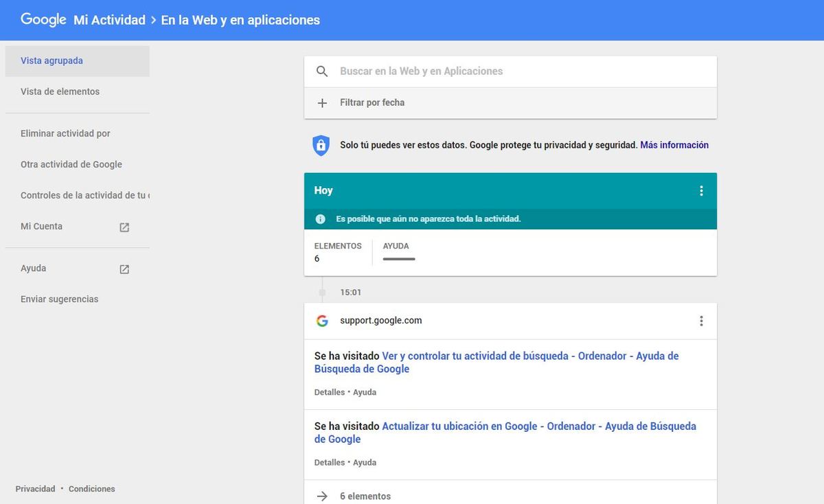This screenshot has width=824, height=504.
Task: Click the support.google.com heading text
Action: [381, 321]
